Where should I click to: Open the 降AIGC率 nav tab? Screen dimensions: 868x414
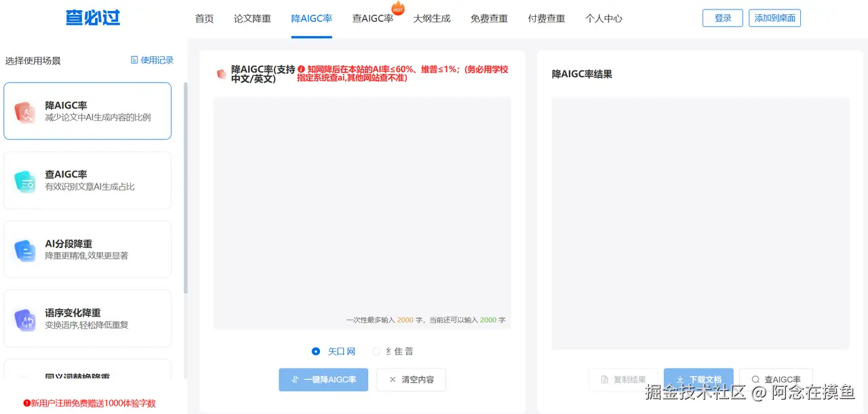tap(312, 19)
